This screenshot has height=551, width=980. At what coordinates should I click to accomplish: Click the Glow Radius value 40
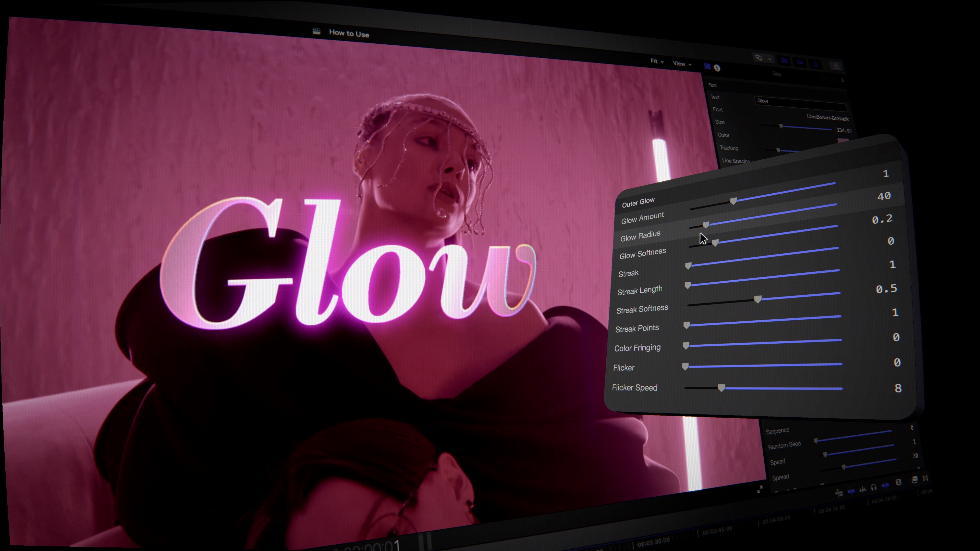coord(884,196)
